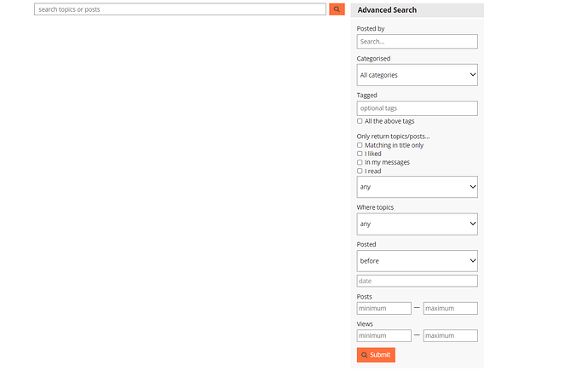The height and width of the screenshot is (378, 588).
Task: Open the All categories dropdown
Action: coord(417,75)
